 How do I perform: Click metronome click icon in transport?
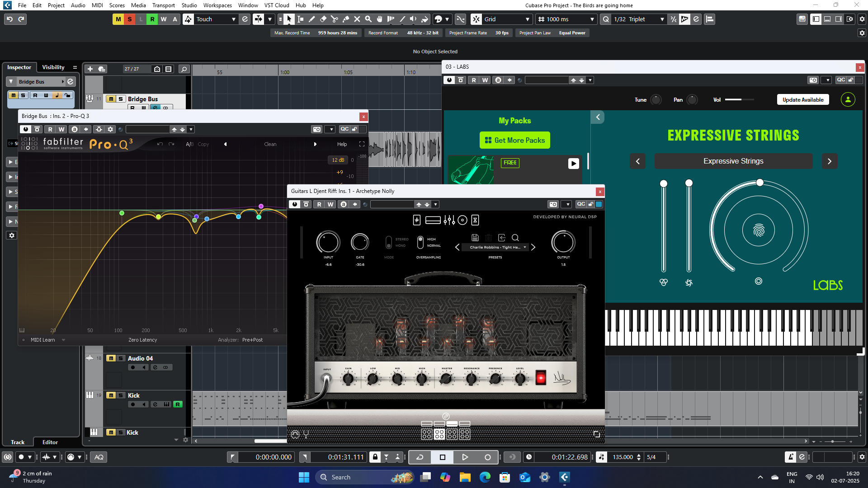point(791,457)
